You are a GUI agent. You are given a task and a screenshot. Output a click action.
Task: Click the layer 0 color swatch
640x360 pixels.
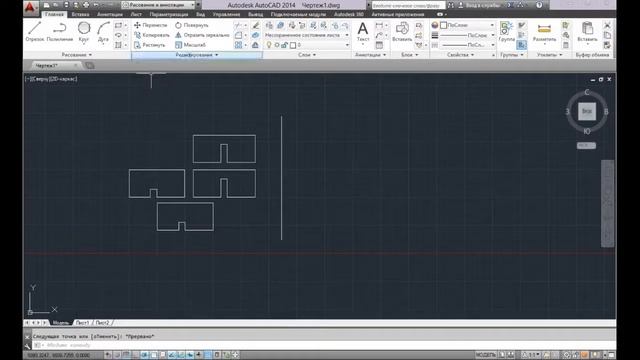tap(293, 45)
